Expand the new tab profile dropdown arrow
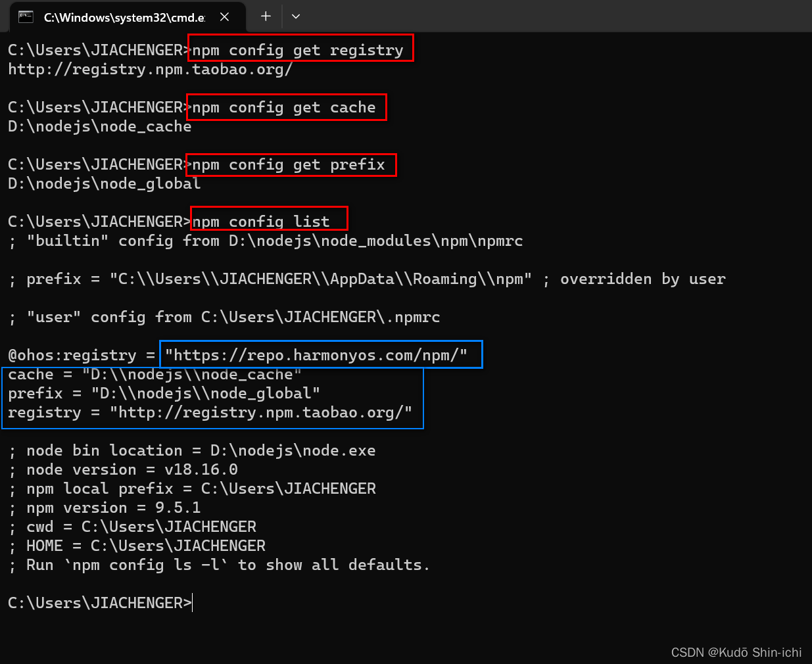 [x=296, y=16]
